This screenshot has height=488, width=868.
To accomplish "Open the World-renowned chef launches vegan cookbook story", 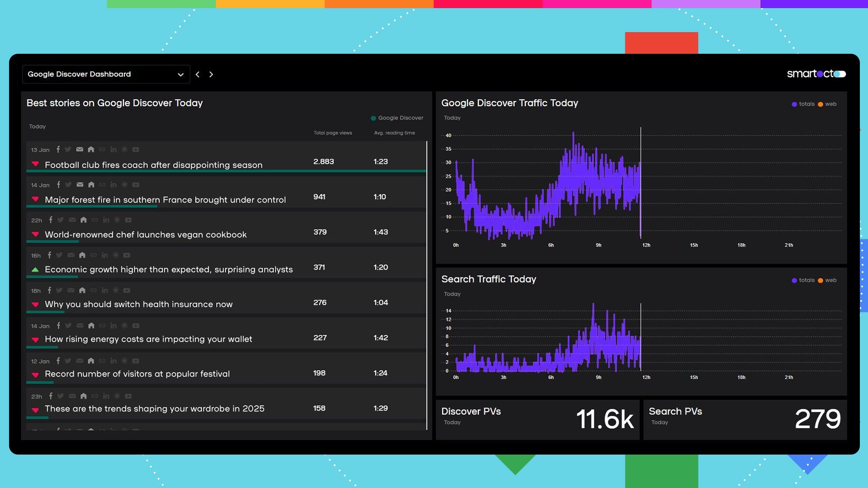I will (146, 235).
